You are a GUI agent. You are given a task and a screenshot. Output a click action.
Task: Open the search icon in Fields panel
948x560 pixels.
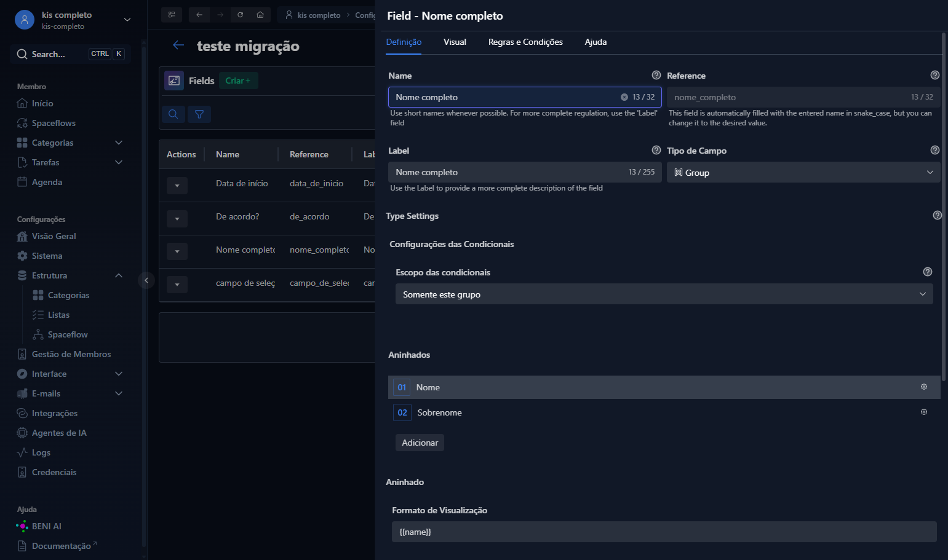pos(173,114)
